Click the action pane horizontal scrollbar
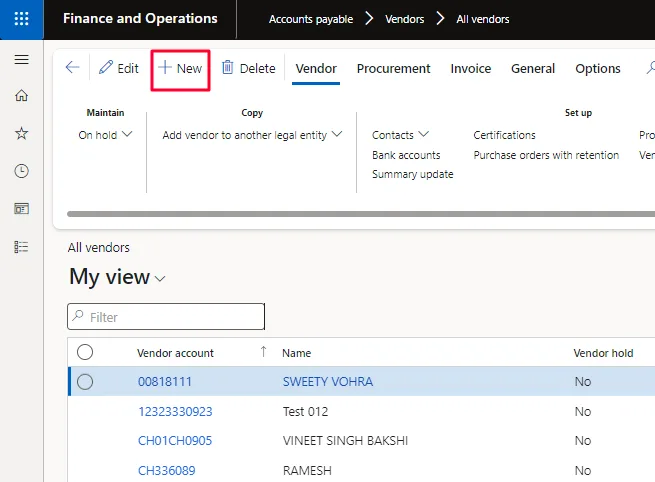Image resolution: width=655 pixels, height=482 pixels. click(361, 214)
